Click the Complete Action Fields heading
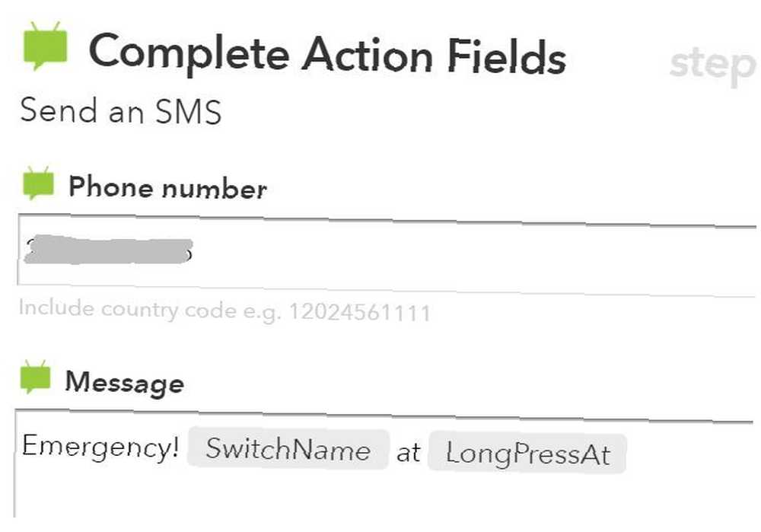 tap(327, 55)
